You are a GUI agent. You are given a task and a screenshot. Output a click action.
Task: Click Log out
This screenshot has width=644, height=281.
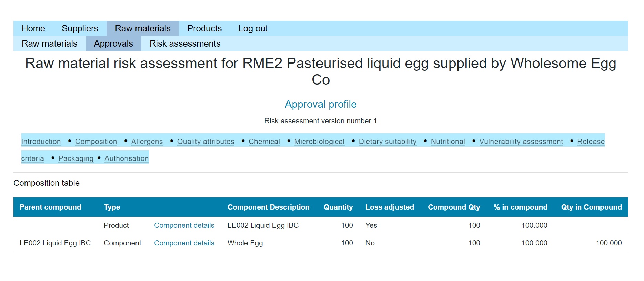coord(253,28)
